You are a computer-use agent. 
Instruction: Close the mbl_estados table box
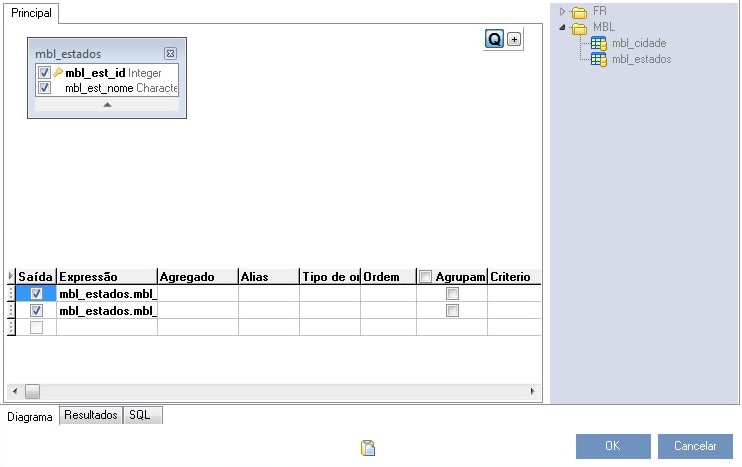[170, 53]
